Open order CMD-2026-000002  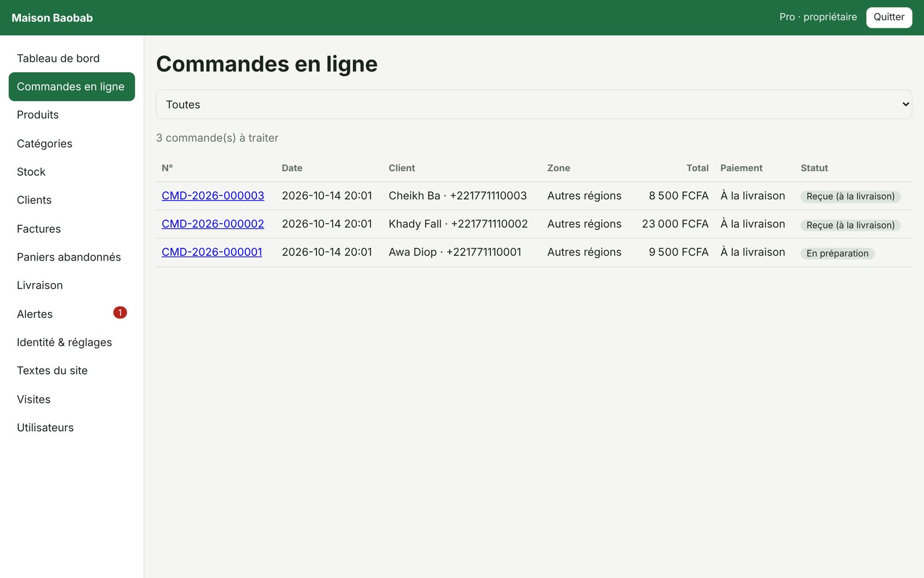coord(213,224)
